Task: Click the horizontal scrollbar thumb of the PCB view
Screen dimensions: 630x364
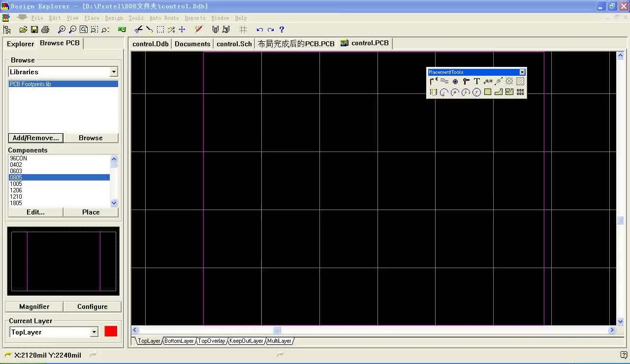Action: (x=277, y=330)
